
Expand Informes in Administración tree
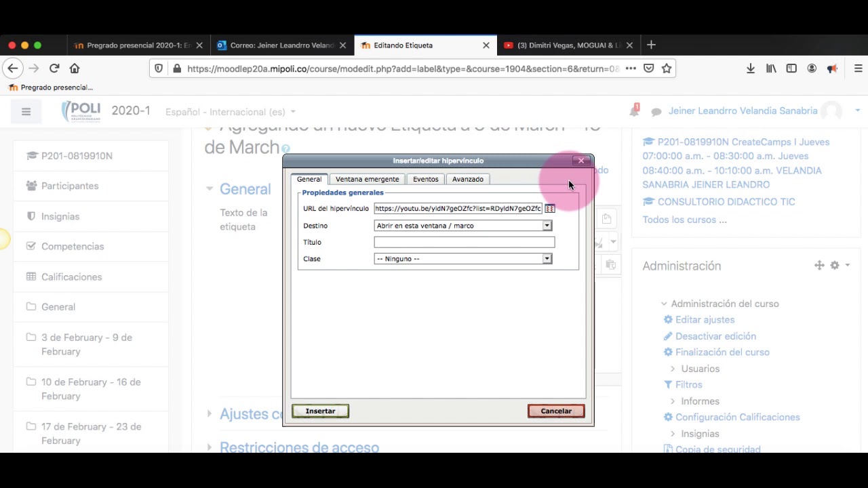tap(700, 401)
